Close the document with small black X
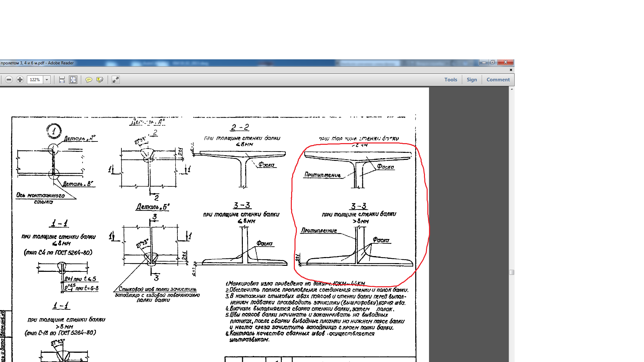Screen dimensions: 644x362 [511, 70]
